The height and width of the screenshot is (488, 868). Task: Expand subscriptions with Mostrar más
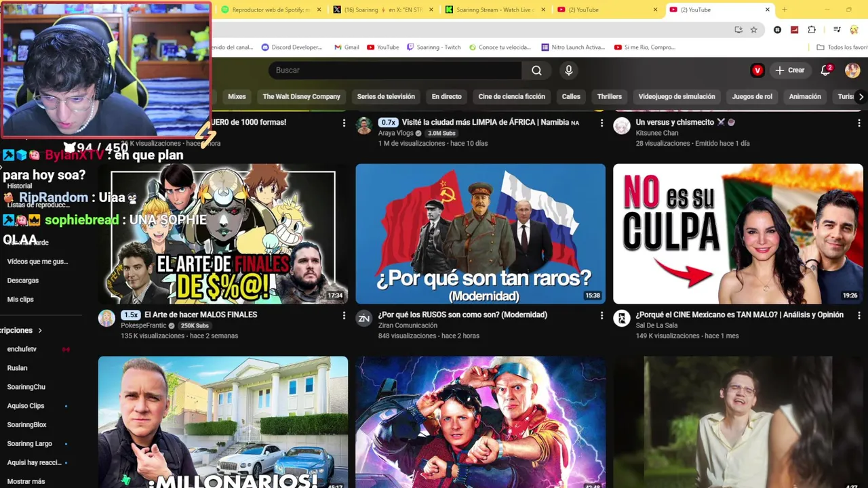point(26,481)
